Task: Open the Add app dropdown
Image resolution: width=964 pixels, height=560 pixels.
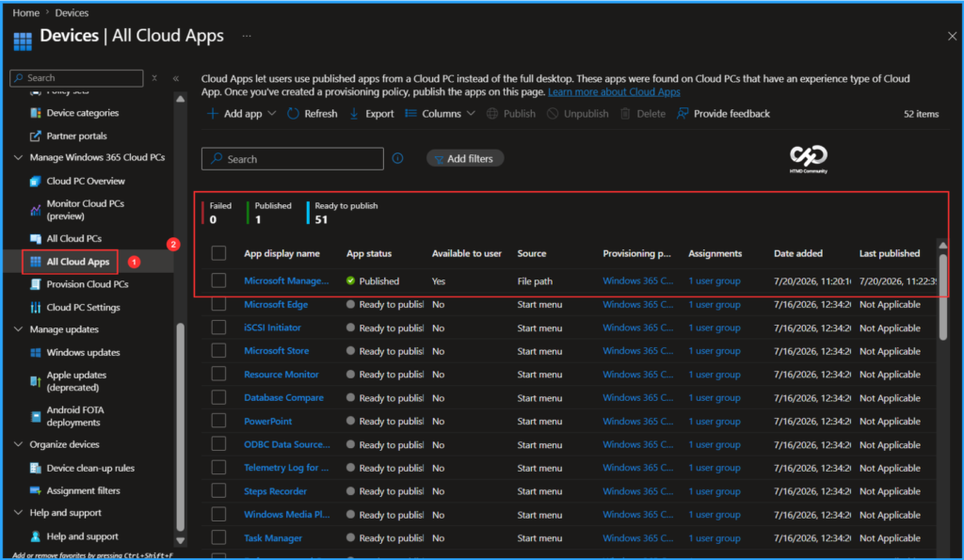Action: [241, 114]
